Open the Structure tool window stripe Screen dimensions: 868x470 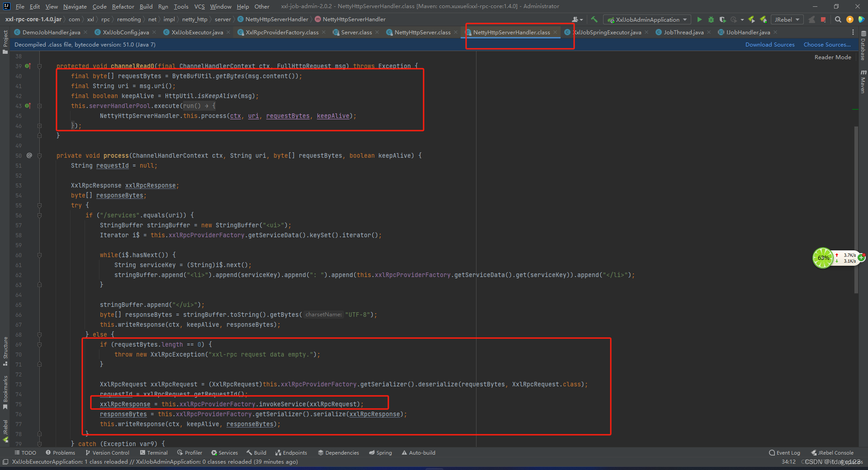pos(5,351)
